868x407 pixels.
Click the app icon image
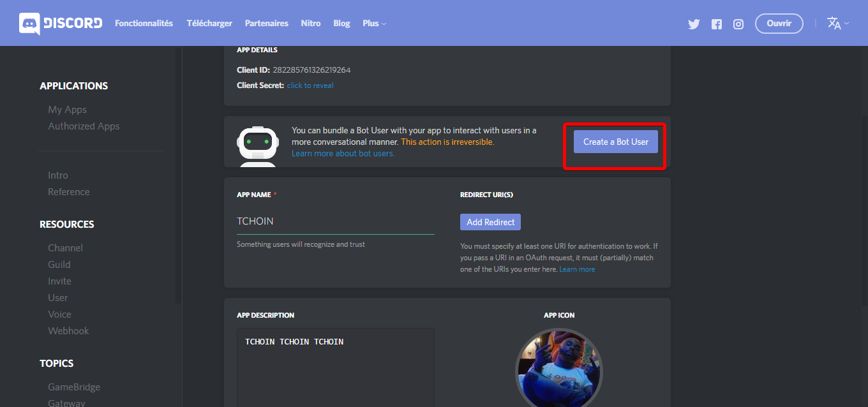click(558, 369)
